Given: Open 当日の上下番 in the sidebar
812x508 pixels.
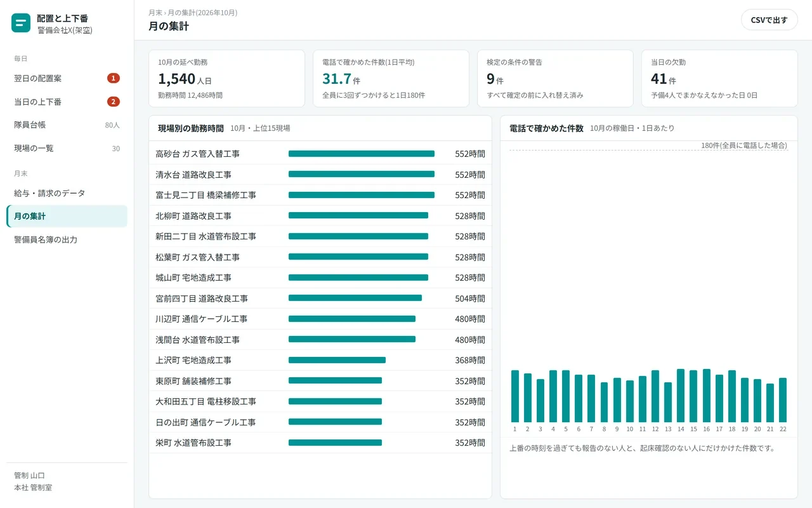Looking at the screenshot, I should pyautogui.click(x=67, y=102).
